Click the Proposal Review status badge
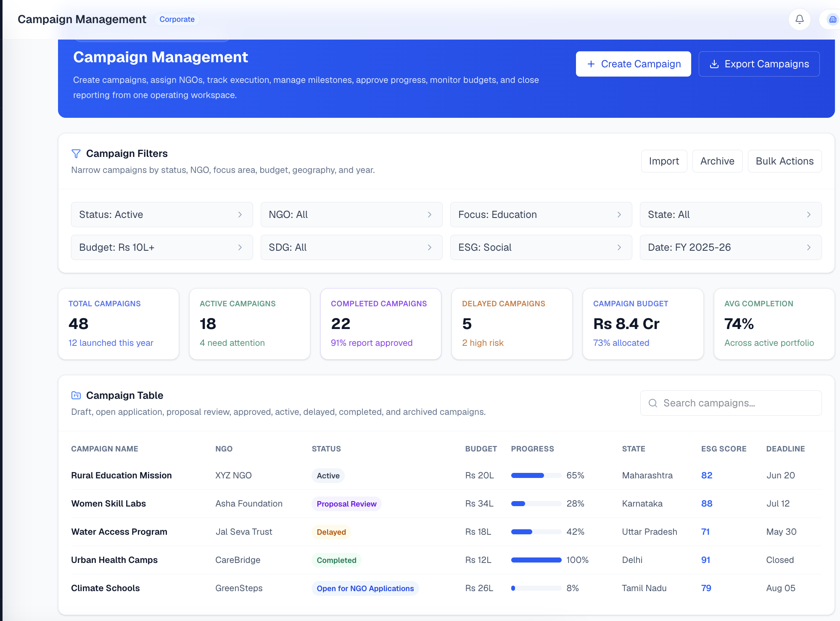Image resolution: width=840 pixels, height=621 pixels. tap(346, 504)
